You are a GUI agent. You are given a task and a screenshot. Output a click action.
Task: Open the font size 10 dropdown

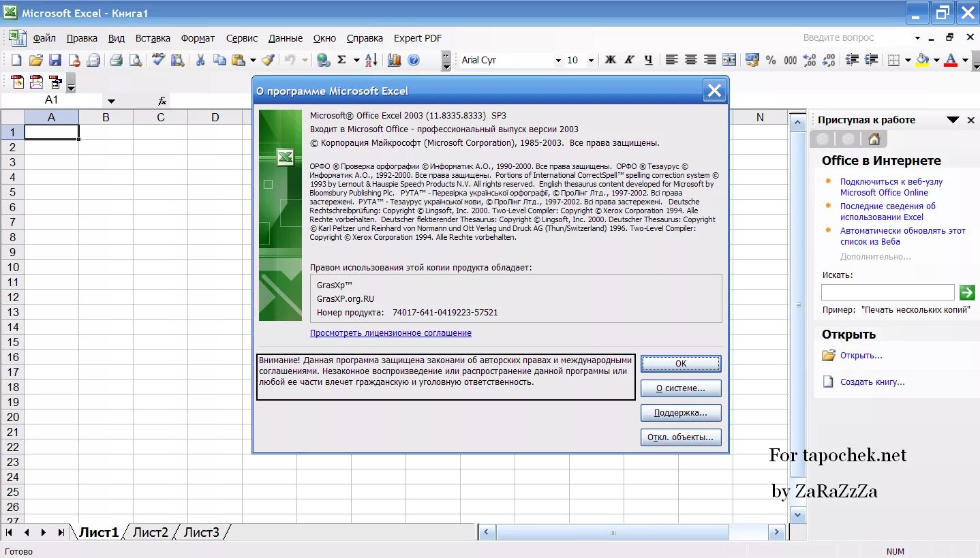tap(591, 60)
